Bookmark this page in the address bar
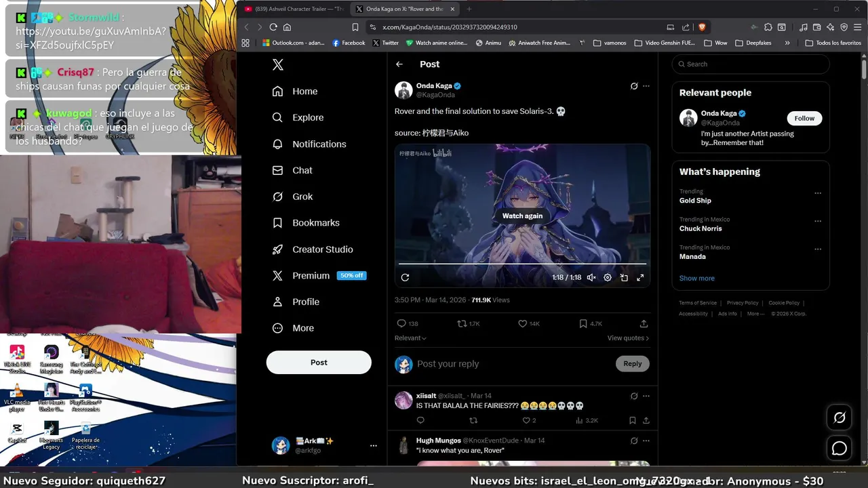Viewport: 868px width, 488px height. point(355,27)
